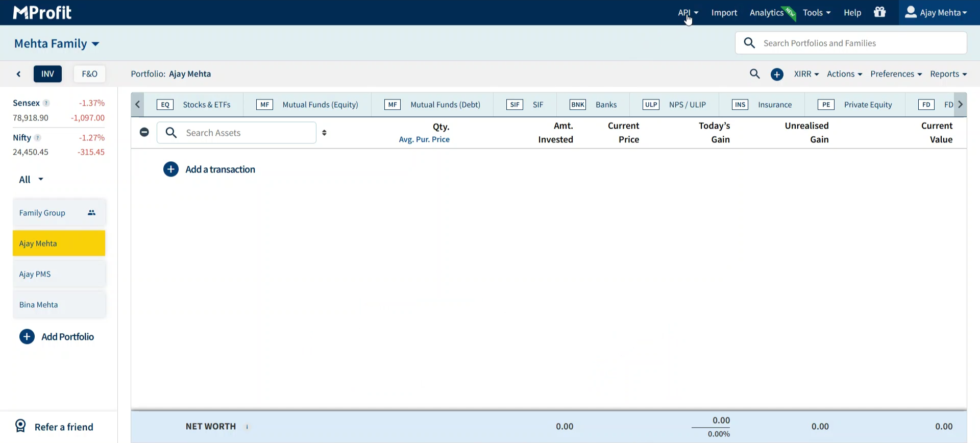
Task: Open the Actions dropdown
Action: tap(845, 74)
